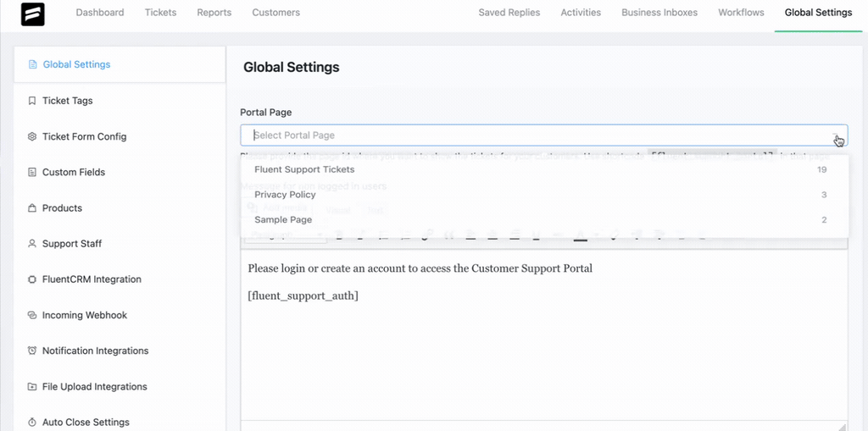Open Global Settings via its sidebar document icon

pos(32,64)
